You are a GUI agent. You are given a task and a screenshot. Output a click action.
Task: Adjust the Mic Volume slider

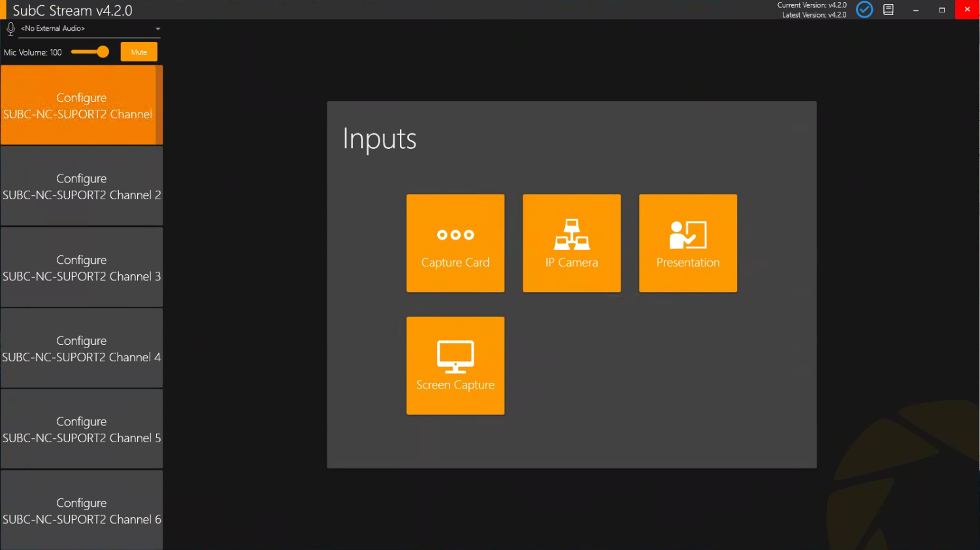point(103,52)
